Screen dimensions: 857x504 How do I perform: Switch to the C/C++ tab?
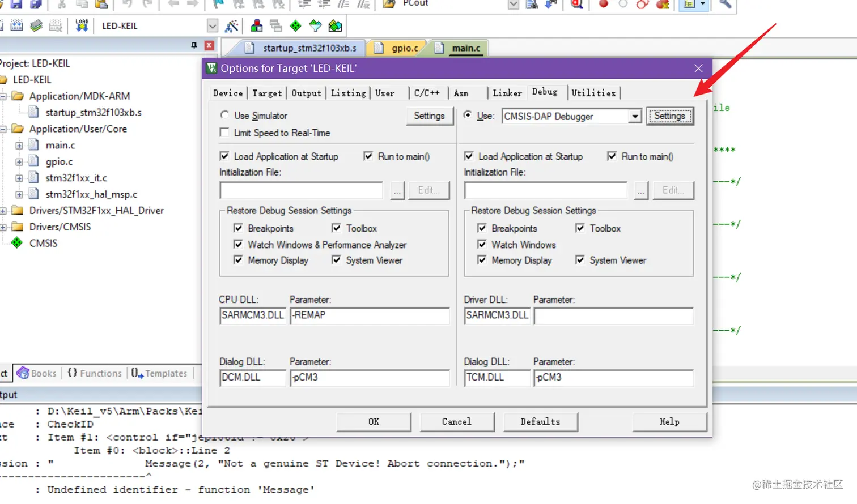tap(427, 93)
